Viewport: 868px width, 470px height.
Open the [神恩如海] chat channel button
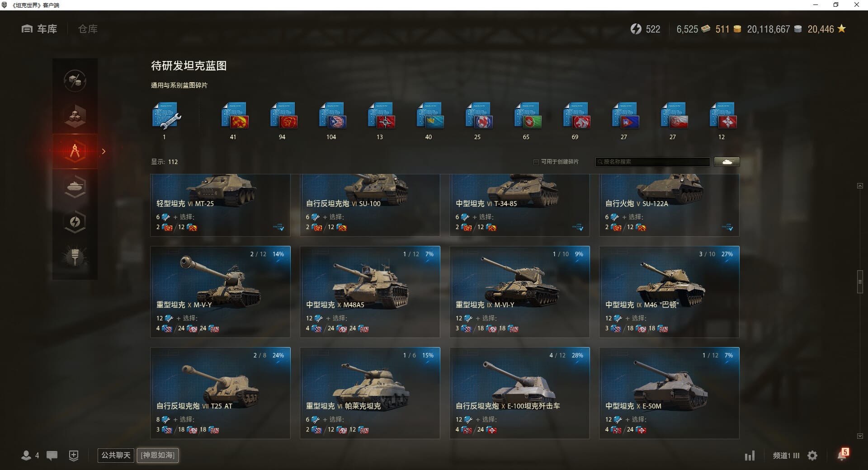[x=158, y=455]
